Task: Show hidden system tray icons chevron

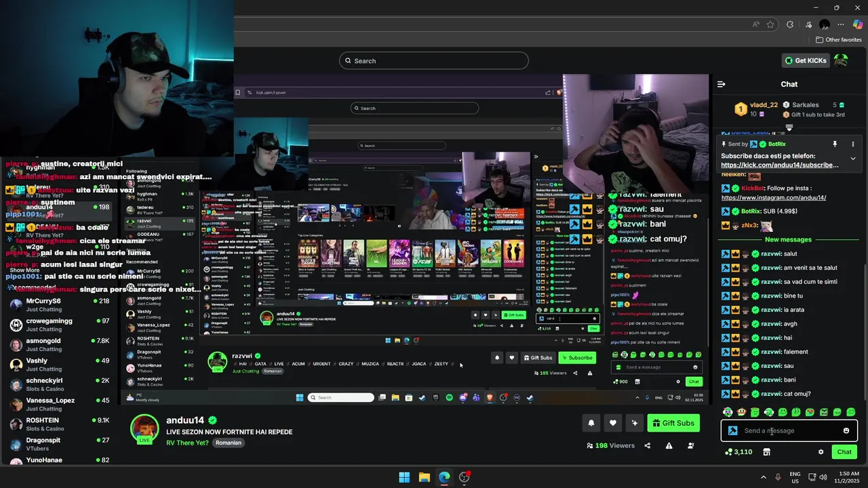Action: (765, 477)
